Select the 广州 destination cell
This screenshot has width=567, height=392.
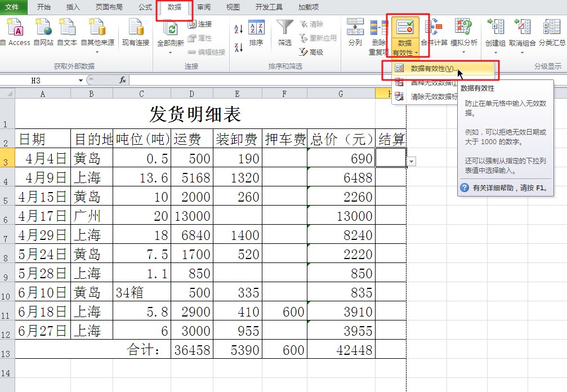[91, 215]
